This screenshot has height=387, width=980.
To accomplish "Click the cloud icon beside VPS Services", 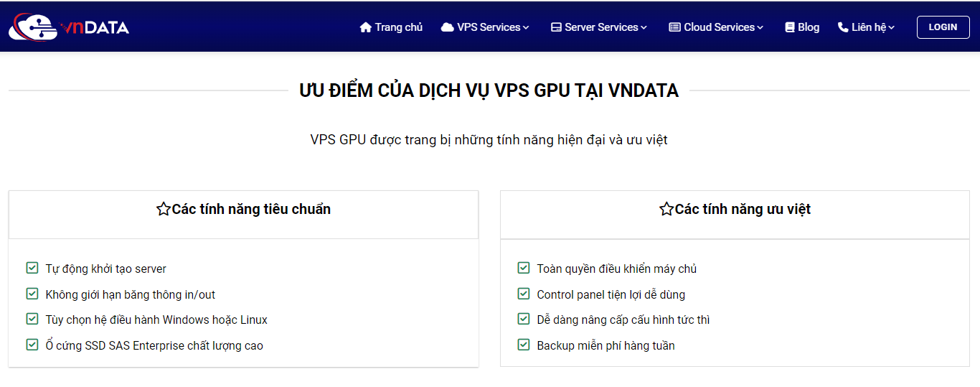I will click(447, 27).
